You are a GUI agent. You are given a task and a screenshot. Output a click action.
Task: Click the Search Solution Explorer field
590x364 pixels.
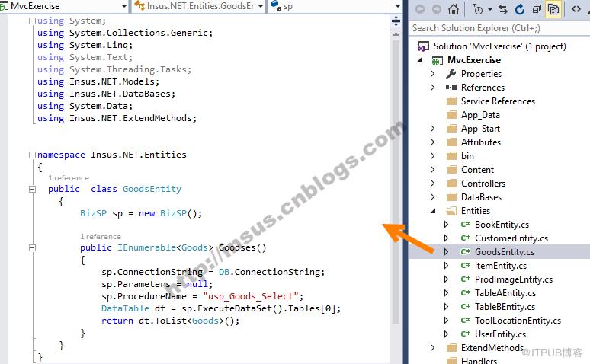[499, 28]
